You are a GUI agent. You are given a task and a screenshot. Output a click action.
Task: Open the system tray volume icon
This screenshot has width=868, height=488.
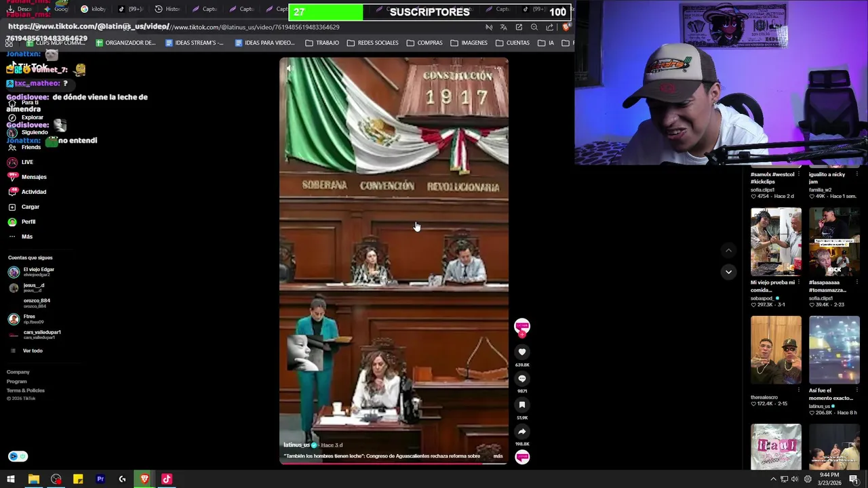(795, 479)
